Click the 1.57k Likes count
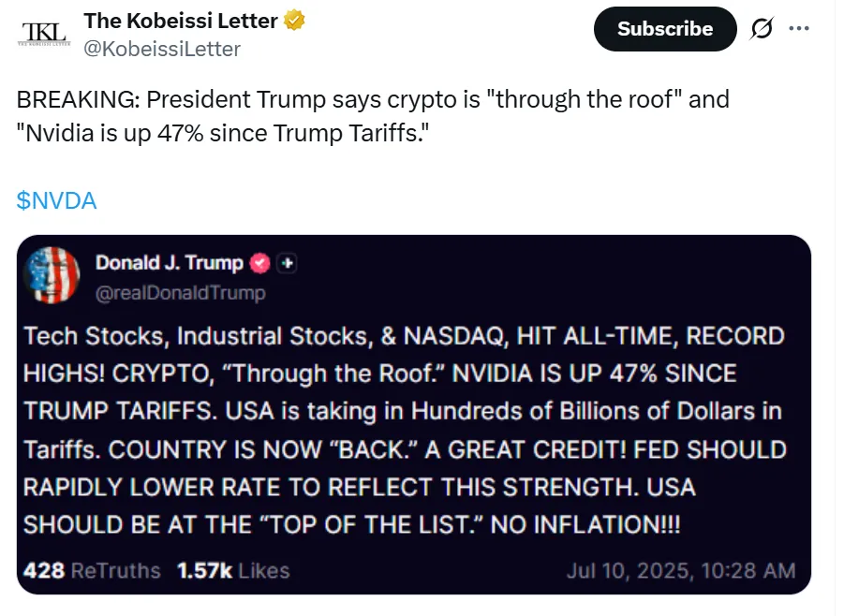 tap(233, 570)
